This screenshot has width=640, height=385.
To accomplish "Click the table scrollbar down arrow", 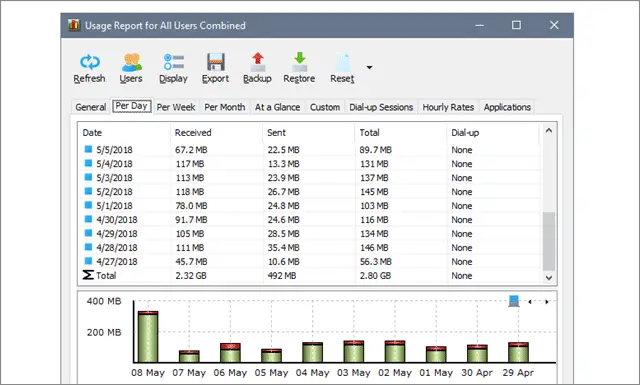I will click(549, 278).
